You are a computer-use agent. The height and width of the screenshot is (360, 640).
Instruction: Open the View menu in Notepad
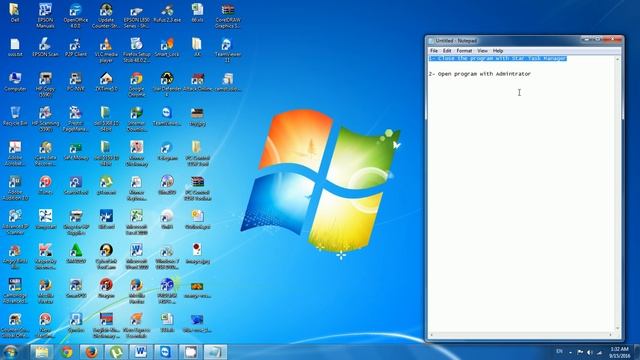(x=482, y=51)
